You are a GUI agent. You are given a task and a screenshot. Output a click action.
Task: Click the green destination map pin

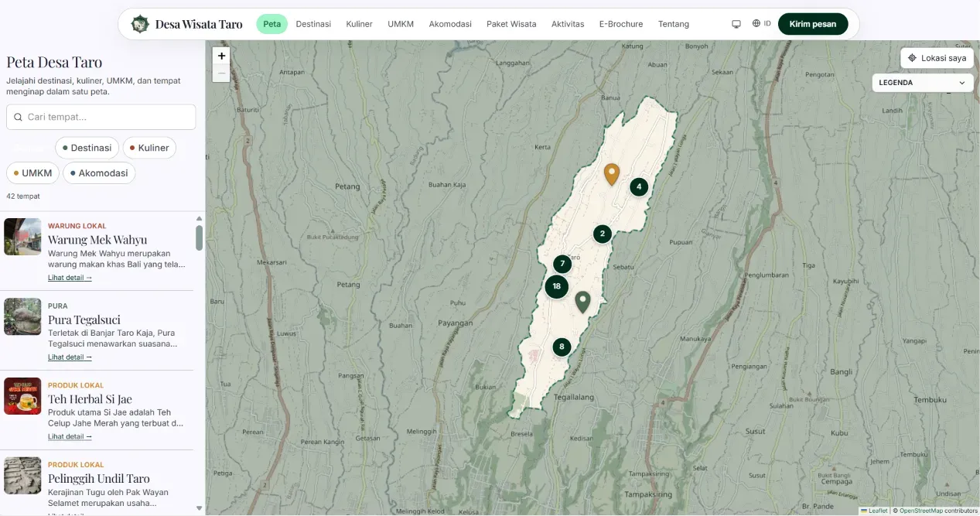click(x=582, y=302)
